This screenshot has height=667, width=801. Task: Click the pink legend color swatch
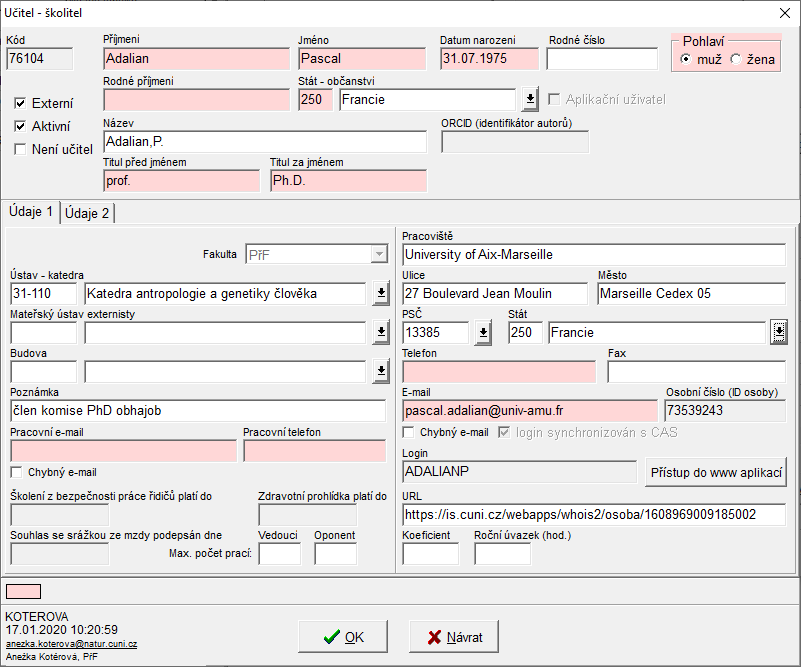point(24,590)
